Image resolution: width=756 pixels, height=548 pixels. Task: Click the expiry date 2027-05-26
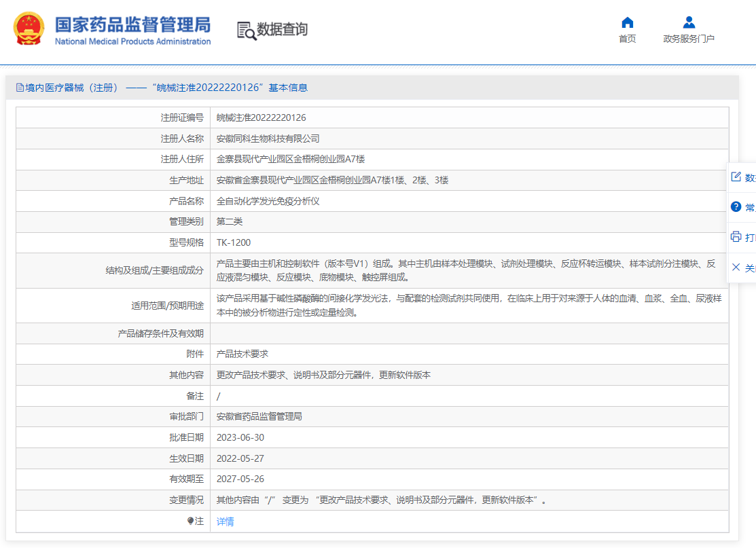tap(240, 479)
